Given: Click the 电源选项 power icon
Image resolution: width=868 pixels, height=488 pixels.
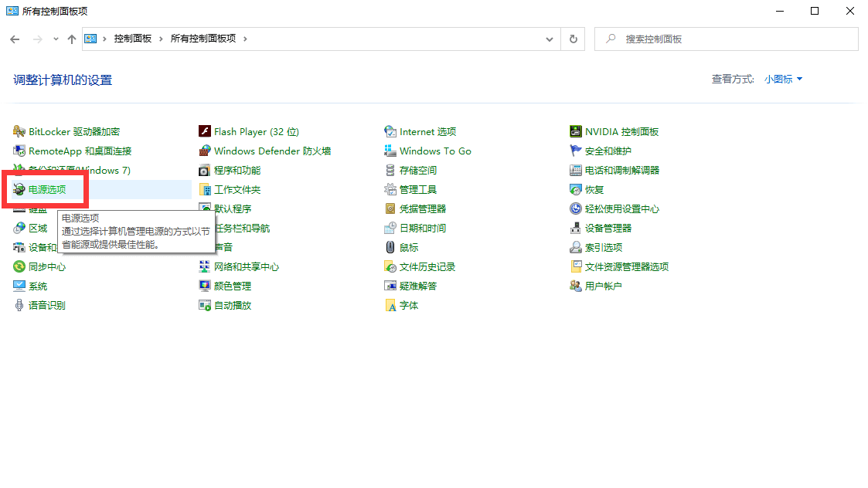Looking at the screenshot, I should coord(19,190).
